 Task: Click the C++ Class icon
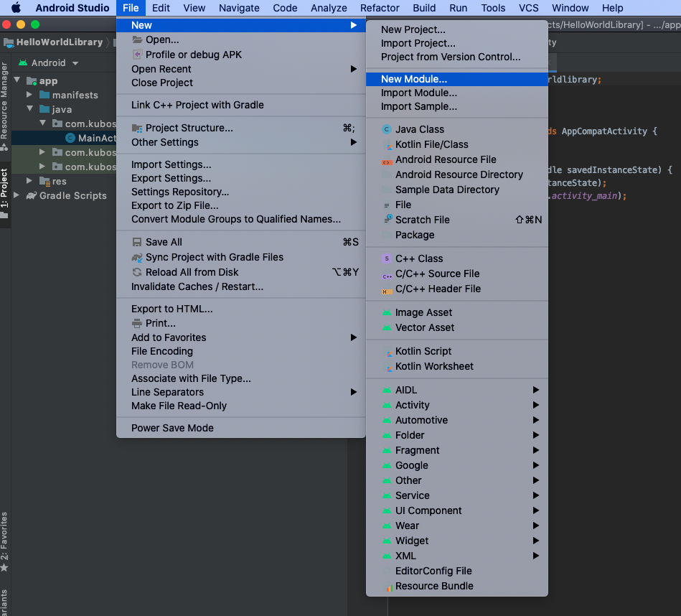387,259
